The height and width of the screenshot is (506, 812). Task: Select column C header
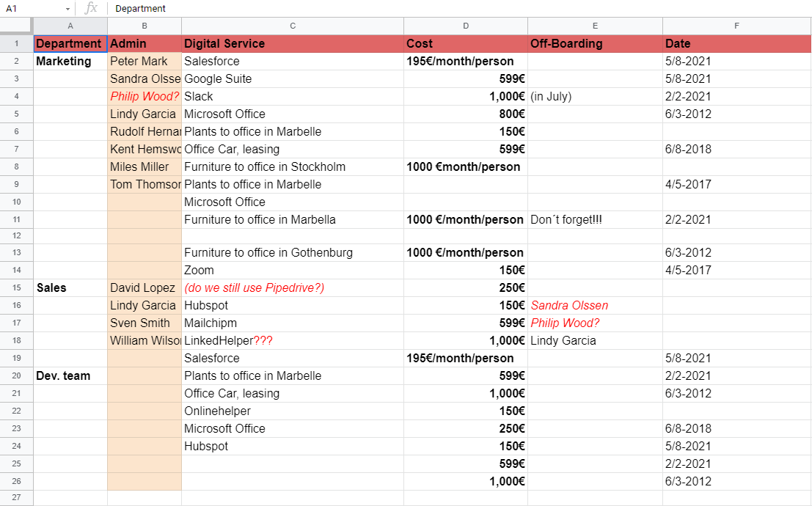293,26
